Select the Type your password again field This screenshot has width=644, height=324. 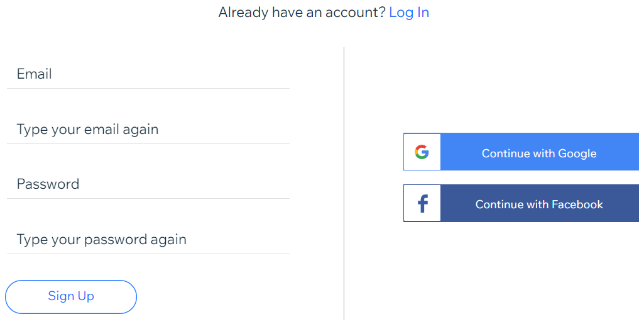coord(148,240)
